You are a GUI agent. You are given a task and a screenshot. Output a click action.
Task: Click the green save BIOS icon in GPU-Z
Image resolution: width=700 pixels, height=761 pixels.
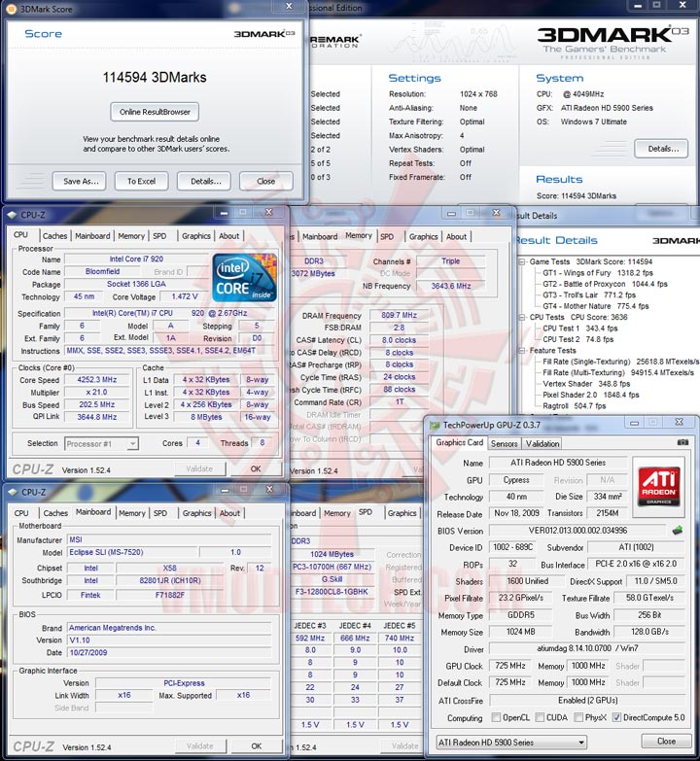click(678, 530)
